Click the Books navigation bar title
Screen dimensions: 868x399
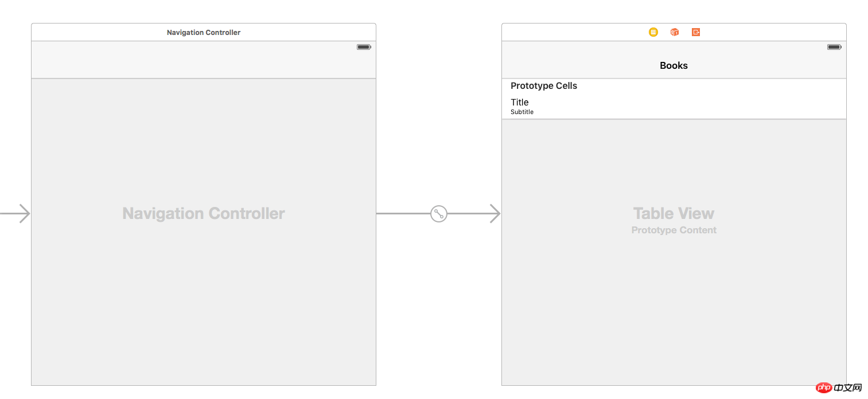tap(674, 65)
